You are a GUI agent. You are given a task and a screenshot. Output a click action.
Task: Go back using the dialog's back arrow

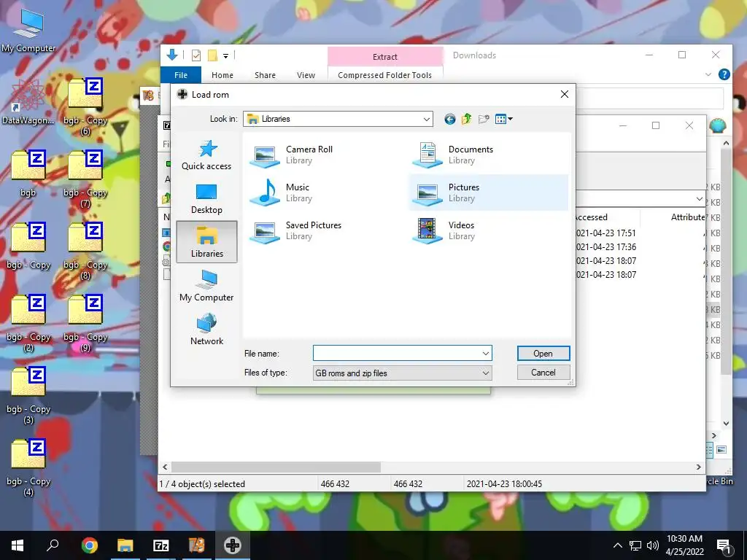449,119
